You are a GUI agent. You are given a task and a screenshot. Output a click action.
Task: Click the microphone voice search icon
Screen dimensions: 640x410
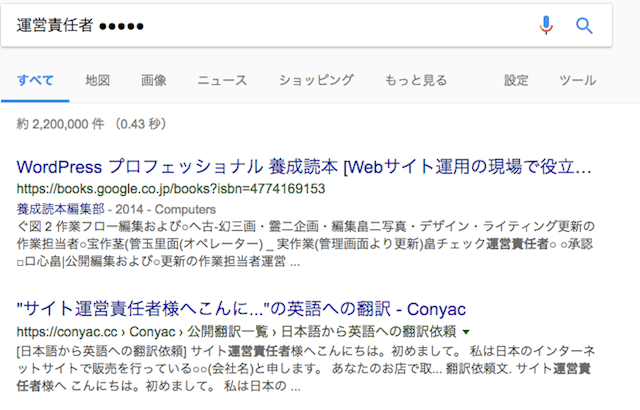pyautogui.click(x=546, y=25)
